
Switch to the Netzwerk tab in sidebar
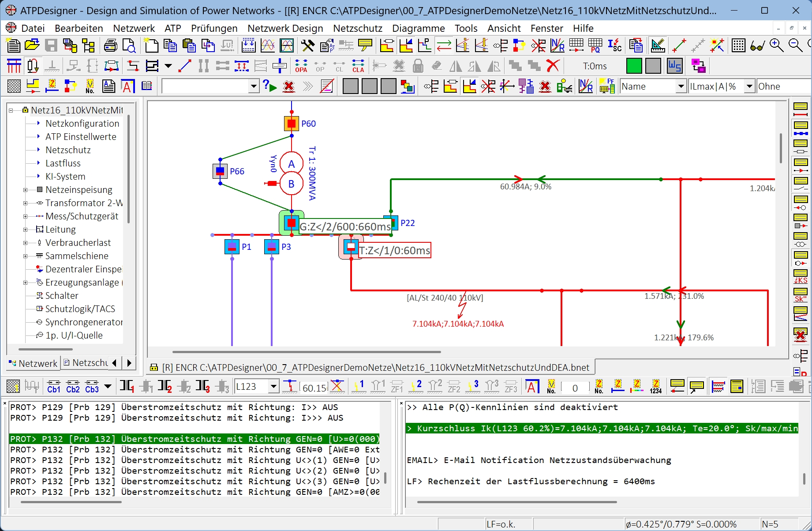(x=34, y=363)
